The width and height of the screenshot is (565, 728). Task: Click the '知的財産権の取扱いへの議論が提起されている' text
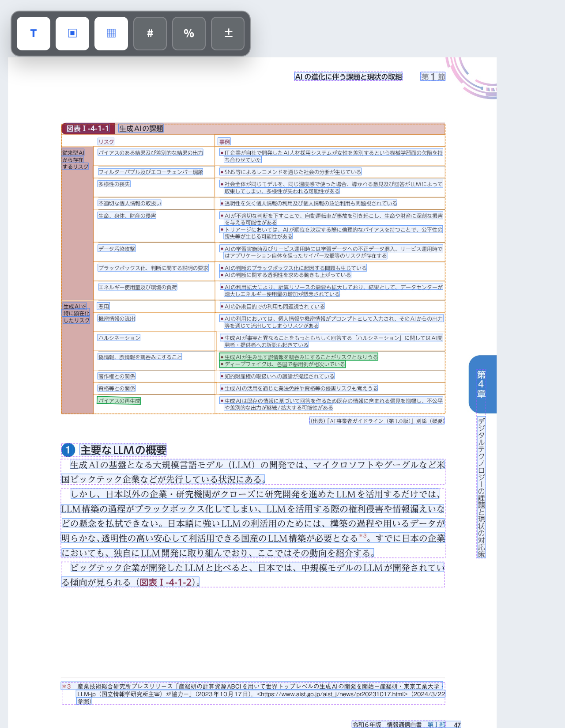click(277, 376)
